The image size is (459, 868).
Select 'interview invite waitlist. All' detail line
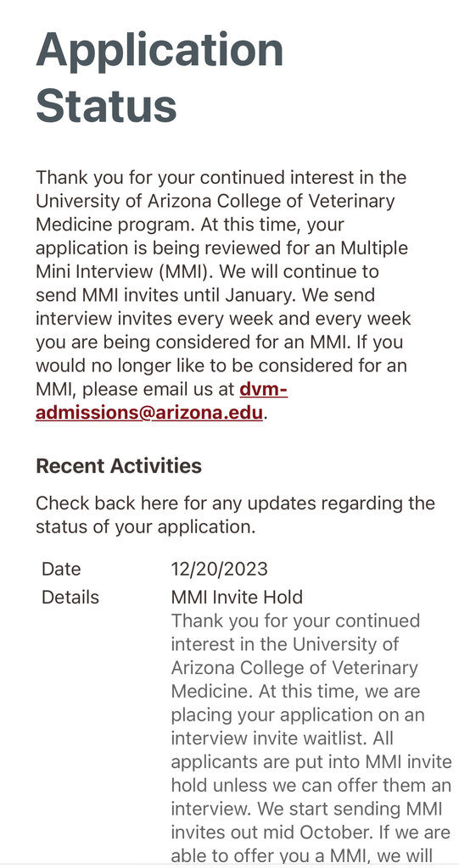(x=283, y=738)
